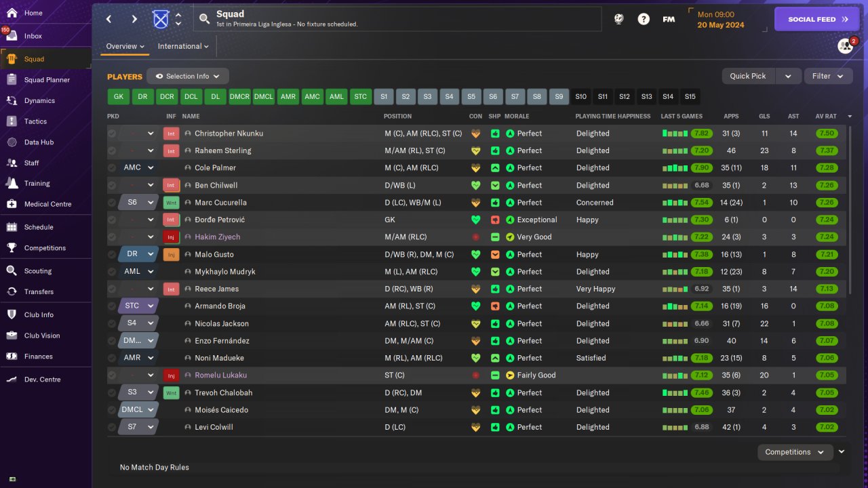Toggle pick checkbox for Malo Gusto
Screen dimensions: 868x488
point(112,254)
